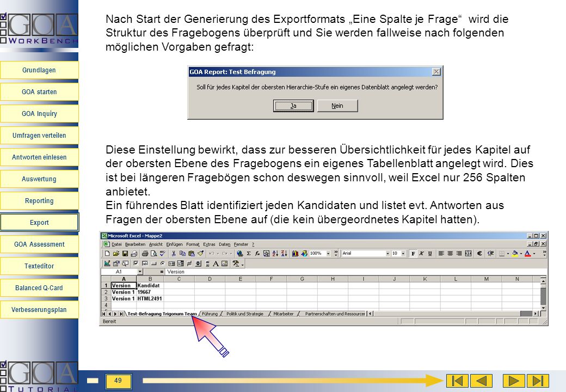The height and width of the screenshot is (392, 566).
Task: Open the Verbesserungsplan section
Action: point(39,310)
